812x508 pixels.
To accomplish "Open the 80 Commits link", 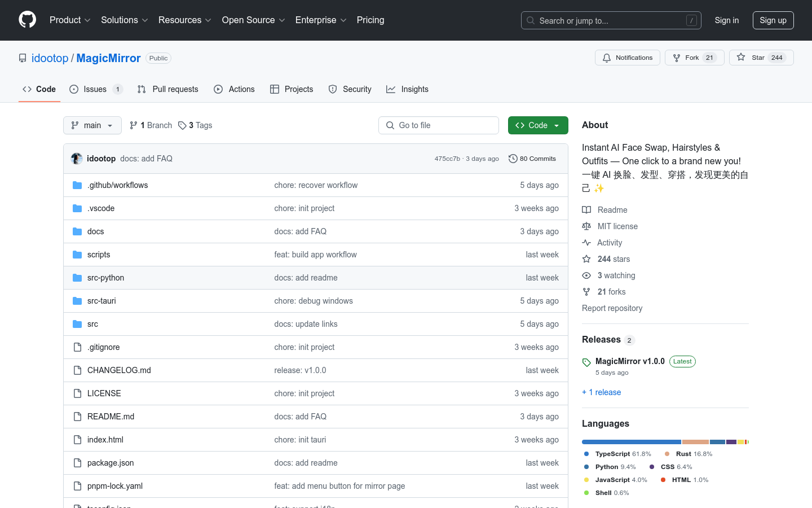I will [532, 159].
